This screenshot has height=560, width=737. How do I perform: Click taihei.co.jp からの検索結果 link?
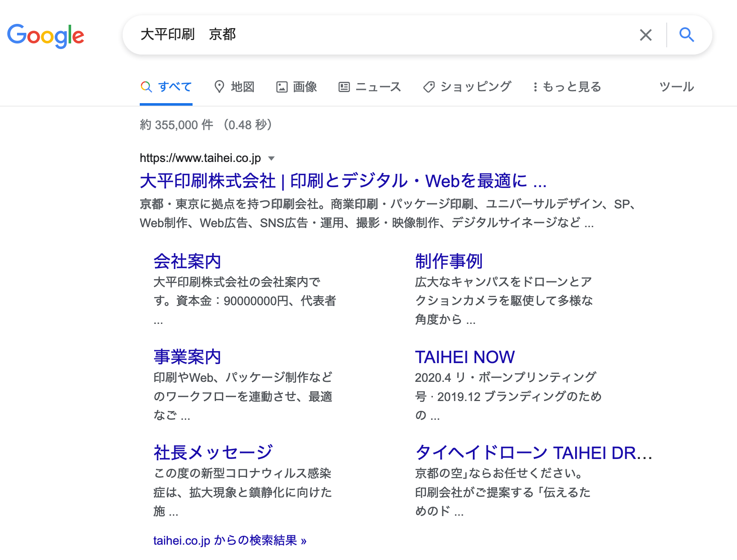(230, 540)
